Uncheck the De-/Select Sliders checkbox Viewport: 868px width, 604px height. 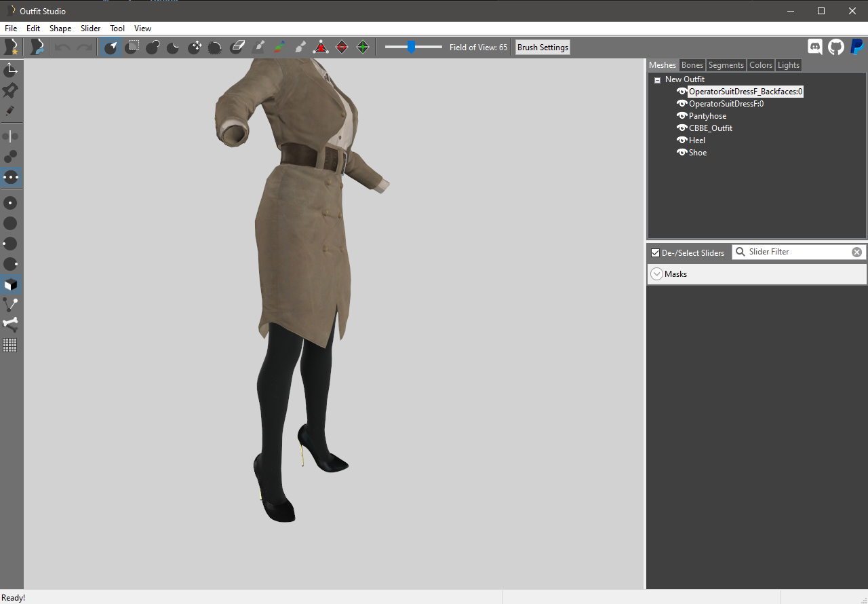click(655, 253)
